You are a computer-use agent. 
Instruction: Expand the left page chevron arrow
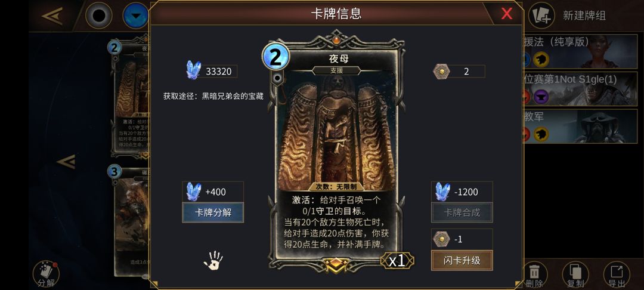[66, 162]
